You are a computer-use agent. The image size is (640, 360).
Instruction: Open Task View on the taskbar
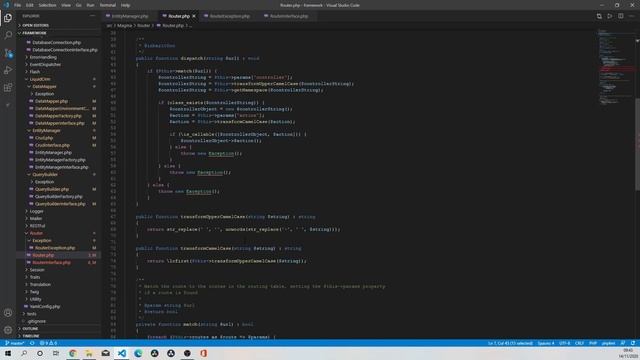click(56, 353)
